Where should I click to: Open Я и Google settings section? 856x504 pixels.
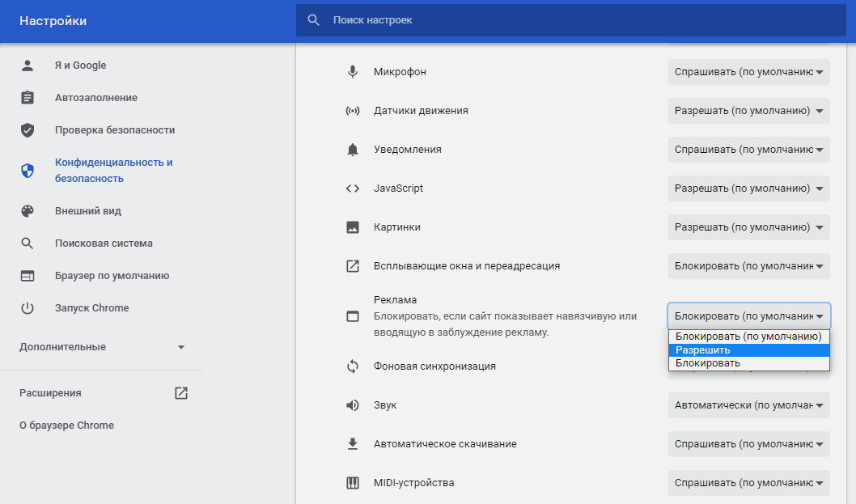point(80,66)
